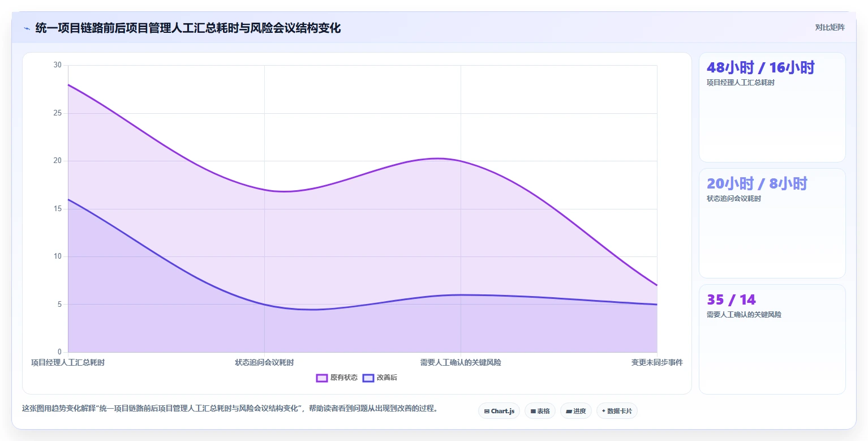This screenshot has height=441, width=868.
Task: Click the chart title 统一项目链路前后项目管理人工汇总耗时与风险会议结构变化
Action: (188, 28)
